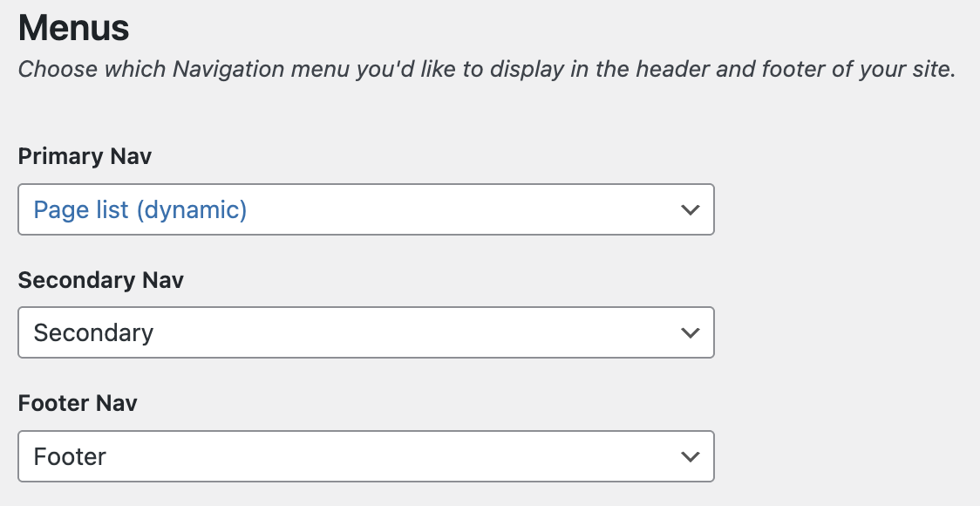Click the chevron arrow in Secondary Nav select
Screen dimensions: 980x506
pos(690,333)
